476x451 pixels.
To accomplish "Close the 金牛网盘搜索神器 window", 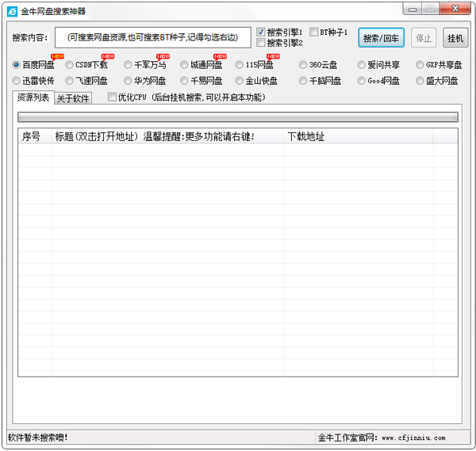I will tap(455, 9).
